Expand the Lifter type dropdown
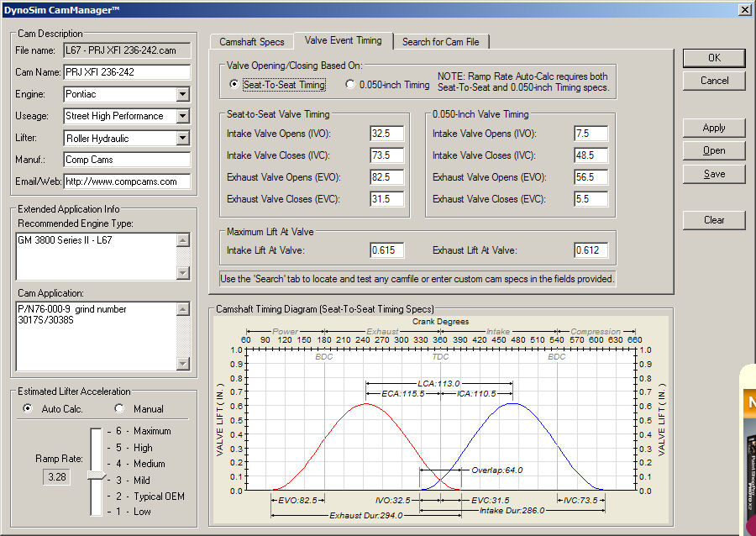The image size is (756, 536). [183, 139]
